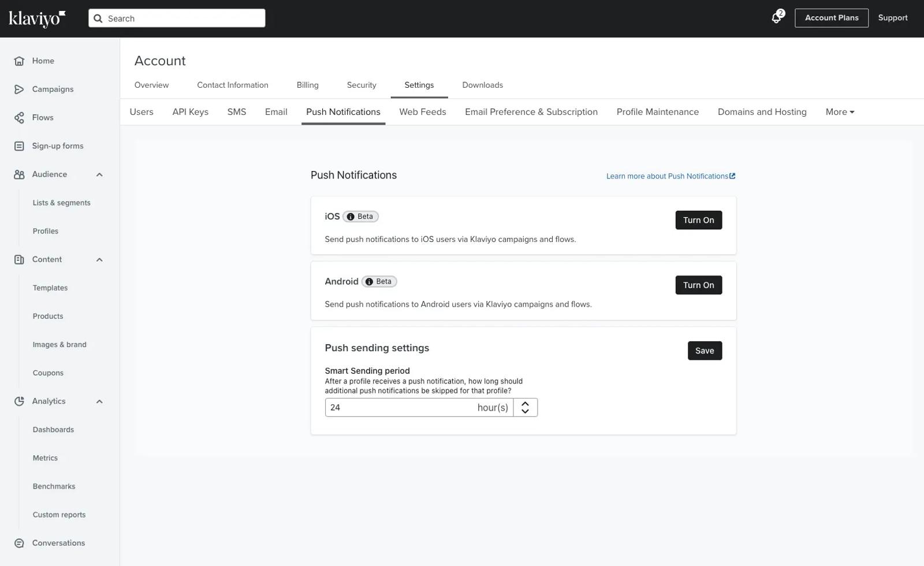This screenshot has height=566, width=924.
Task: Click the iOS Beta info icon
Action: (x=351, y=217)
